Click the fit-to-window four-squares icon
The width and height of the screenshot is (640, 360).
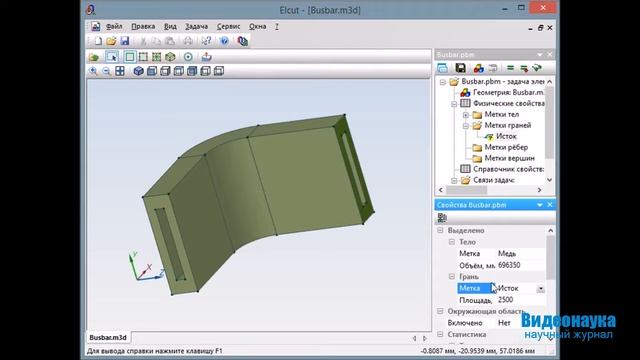tap(120, 71)
